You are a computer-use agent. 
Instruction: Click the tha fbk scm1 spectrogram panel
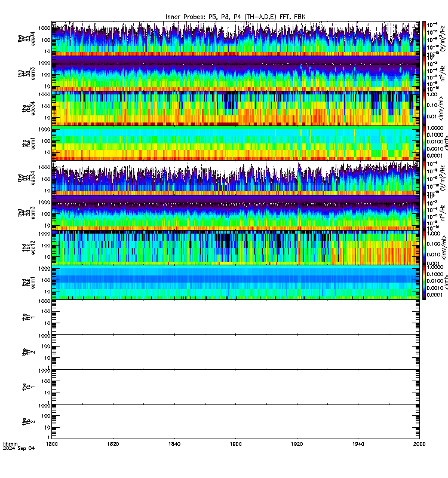tap(235, 143)
